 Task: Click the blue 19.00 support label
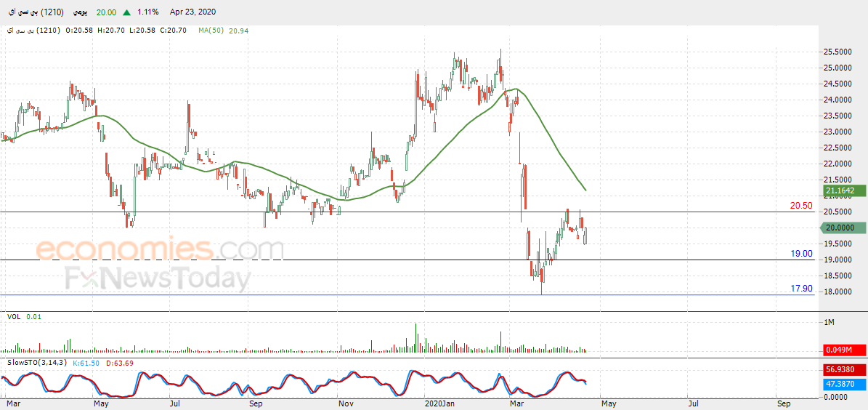click(802, 253)
